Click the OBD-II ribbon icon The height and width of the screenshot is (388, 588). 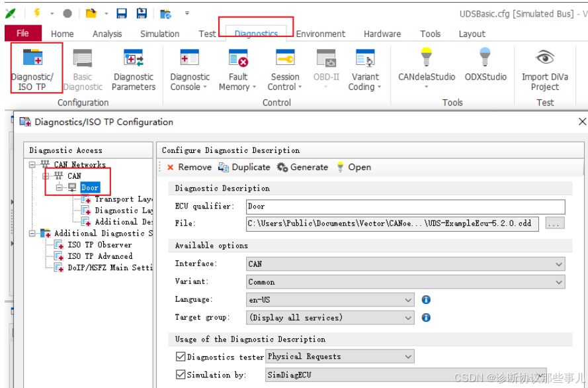(326, 70)
